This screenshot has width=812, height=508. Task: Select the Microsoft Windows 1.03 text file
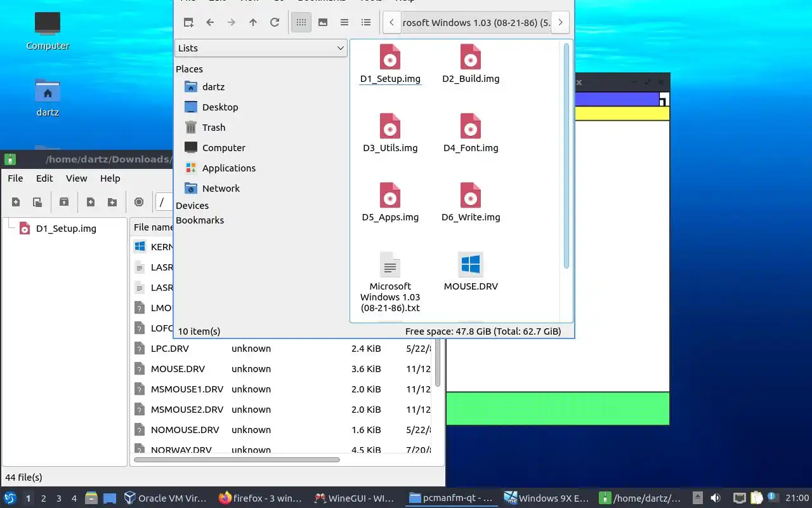[x=390, y=282]
